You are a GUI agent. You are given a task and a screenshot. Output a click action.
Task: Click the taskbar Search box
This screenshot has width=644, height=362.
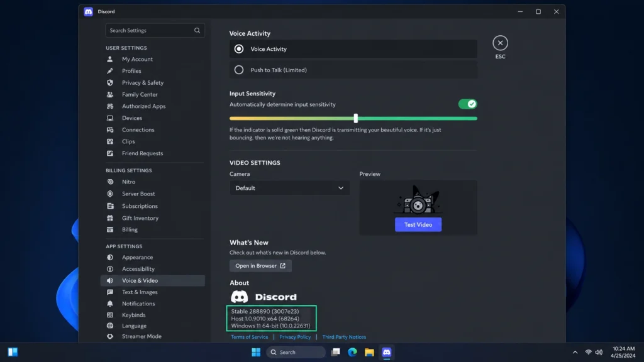[x=296, y=352]
